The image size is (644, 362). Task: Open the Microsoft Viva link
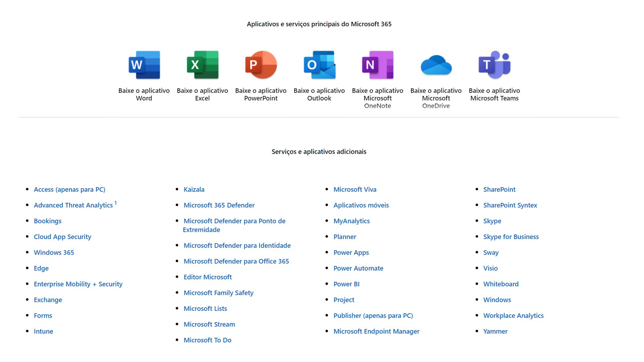pos(355,189)
